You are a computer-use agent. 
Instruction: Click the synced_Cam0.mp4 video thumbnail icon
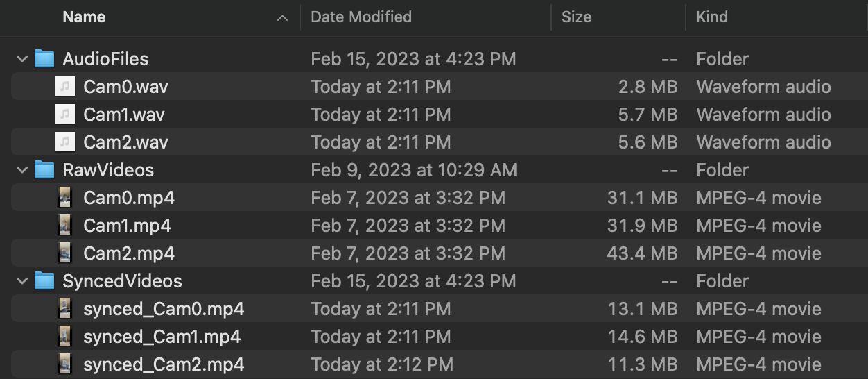pyautogui.click(x=65, y=309)
